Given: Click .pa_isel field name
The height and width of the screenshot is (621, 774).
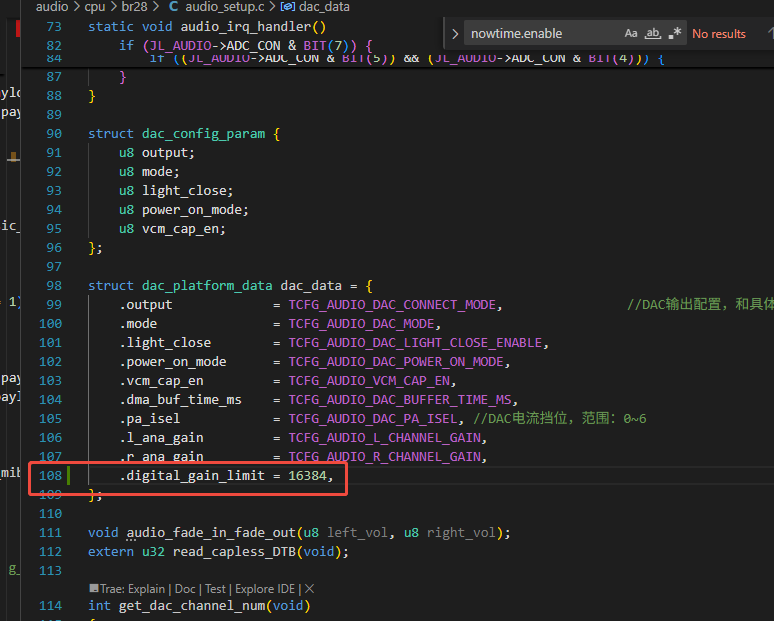Looking at the screenshot, I should (x=150, y=419).
